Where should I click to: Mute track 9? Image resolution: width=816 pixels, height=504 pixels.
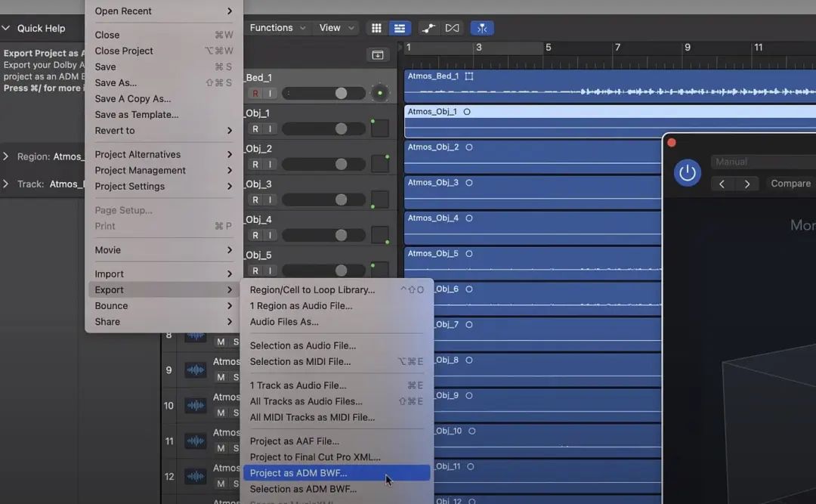[221, 377]
